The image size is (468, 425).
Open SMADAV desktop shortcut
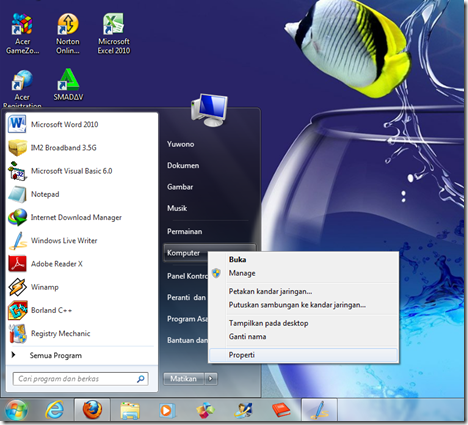[68, 85]
